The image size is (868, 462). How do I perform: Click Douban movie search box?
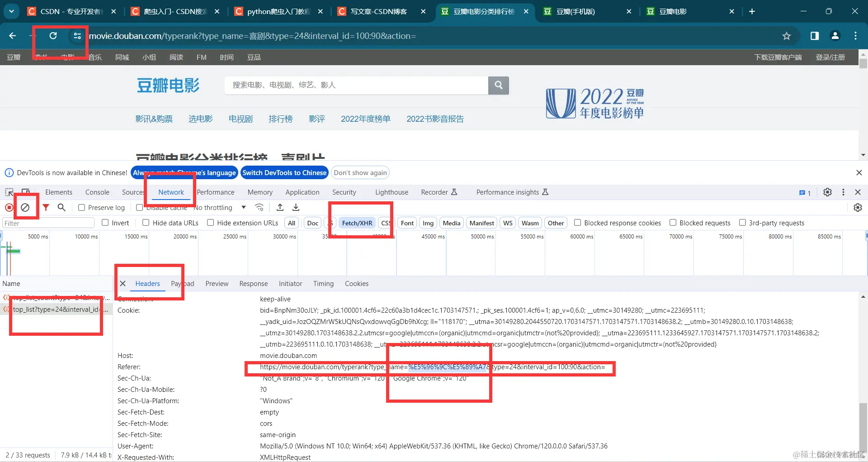coord(356,85)
